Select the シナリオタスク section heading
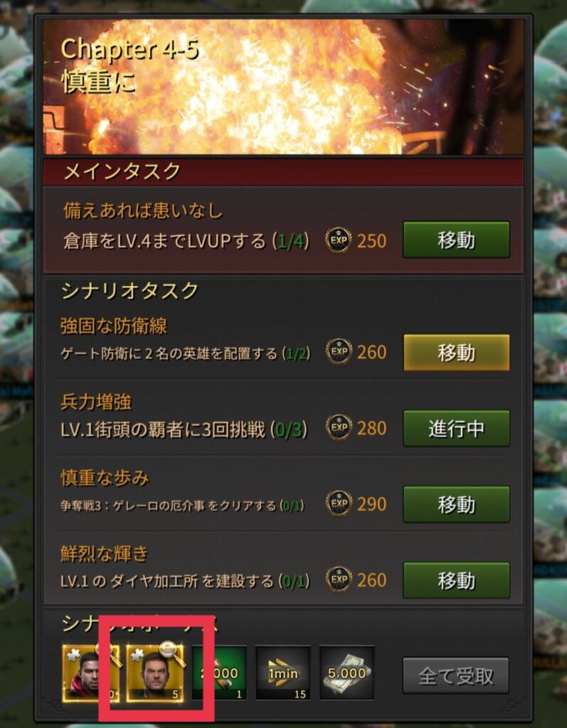The width and height of the screenshot is (567, 728). pos(130,291)
